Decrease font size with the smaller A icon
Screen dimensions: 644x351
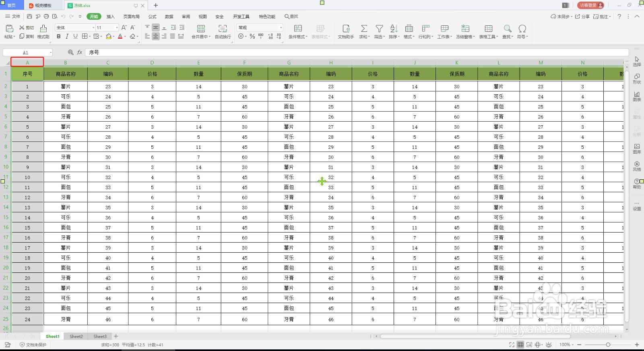coord(133,27)
